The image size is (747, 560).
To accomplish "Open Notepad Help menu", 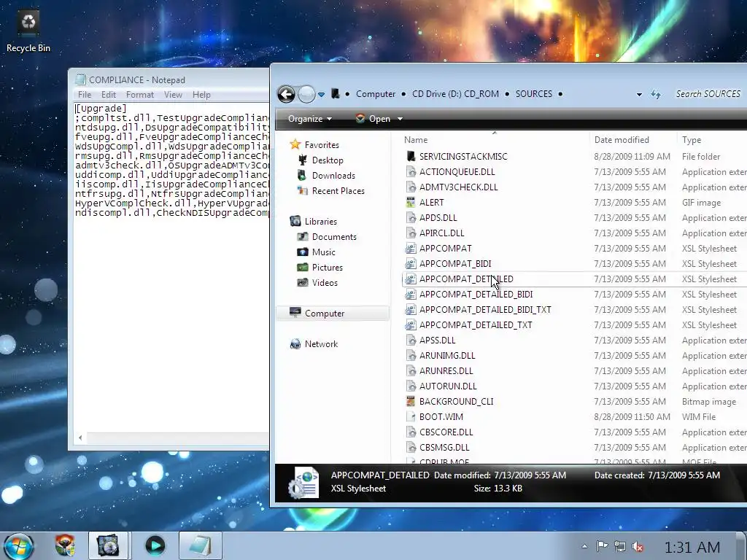I will (x=201, y=94).
